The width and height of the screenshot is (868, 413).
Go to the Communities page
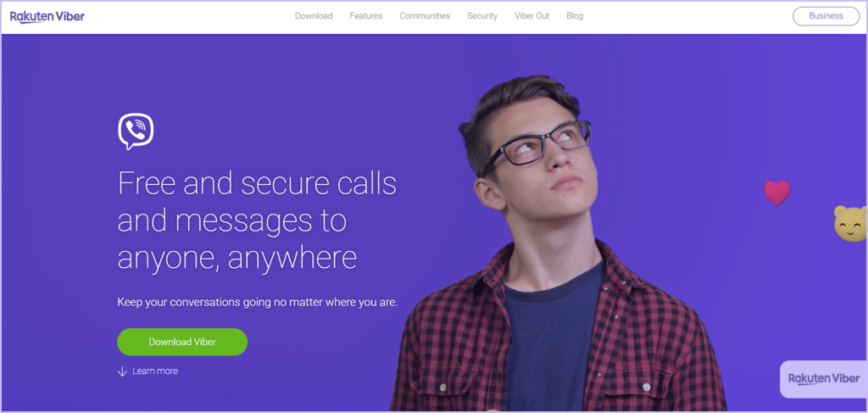point(425,16)
